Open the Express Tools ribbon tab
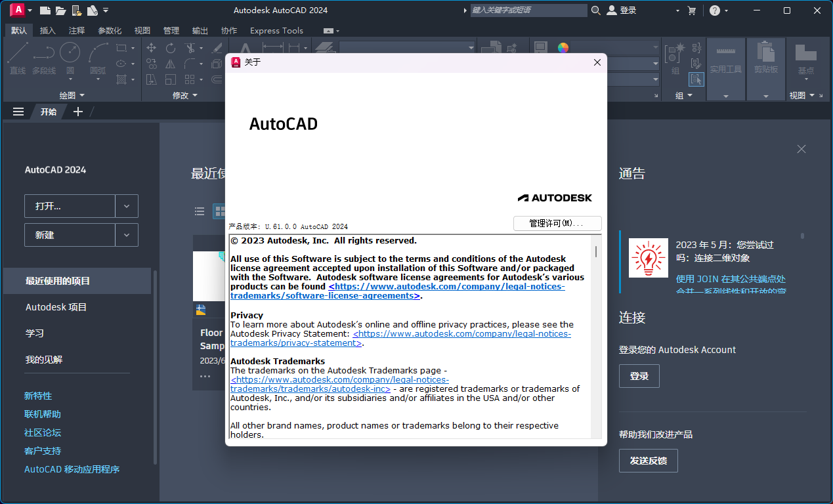833x504 pixels. (x=276, y=31)
